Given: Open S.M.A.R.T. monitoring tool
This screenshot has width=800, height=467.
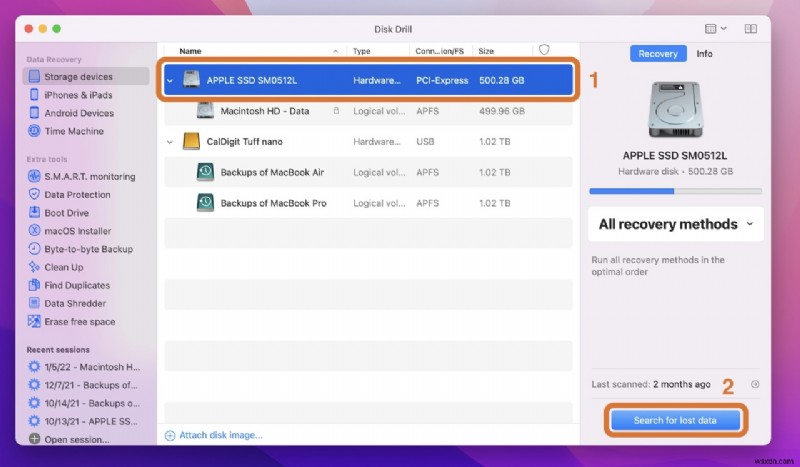Looking at the screenshot, I should pyautogui.click(x=82, y=177).
